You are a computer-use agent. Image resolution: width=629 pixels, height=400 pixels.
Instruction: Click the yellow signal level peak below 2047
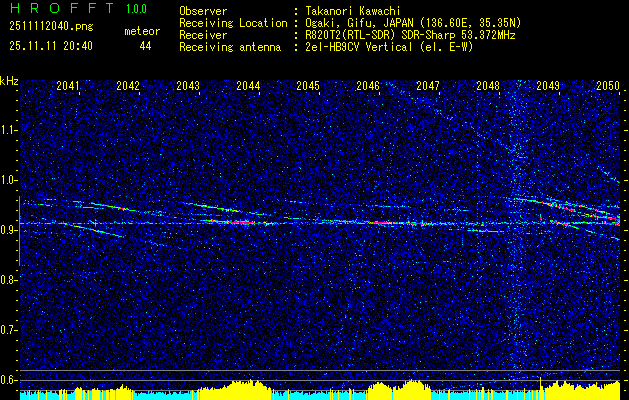(413, 390)
